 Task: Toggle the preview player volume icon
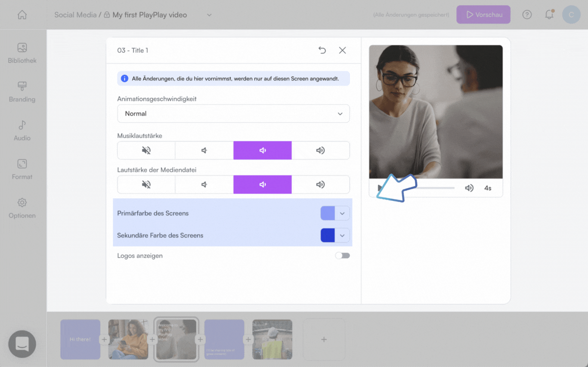click(469, 188)
